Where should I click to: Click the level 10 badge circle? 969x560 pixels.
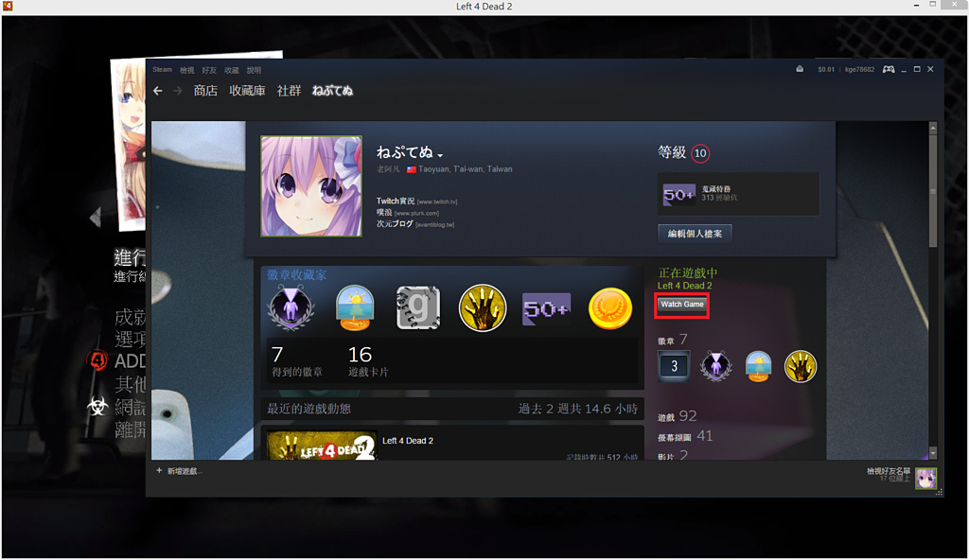point(700,153)
